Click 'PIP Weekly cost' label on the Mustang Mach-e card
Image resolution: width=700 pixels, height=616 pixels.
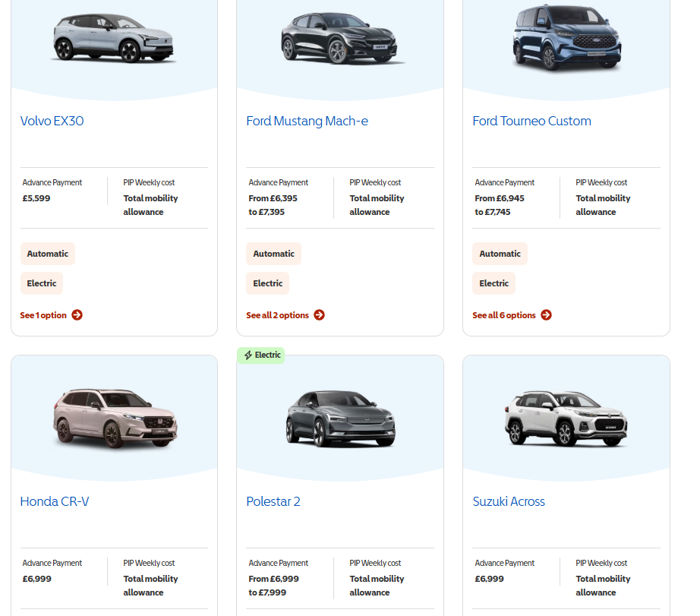(375, 183)
